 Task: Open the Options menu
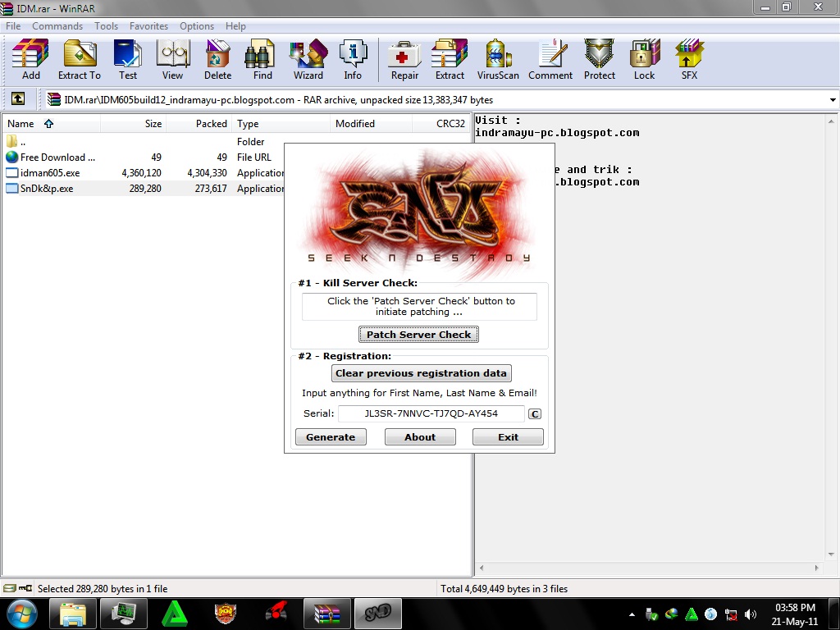point(197,25)
